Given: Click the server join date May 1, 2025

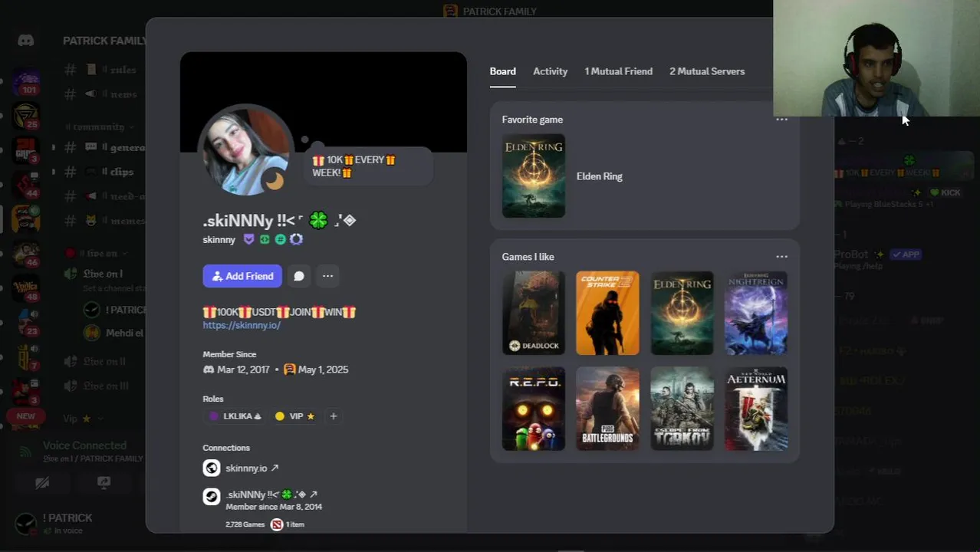Looking at the screenshot, I should coord(323,370).
